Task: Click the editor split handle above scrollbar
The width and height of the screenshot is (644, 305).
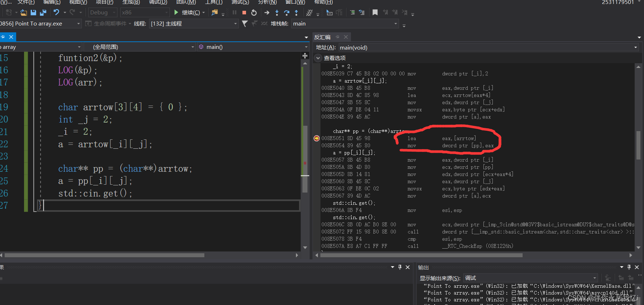Action: tap(305, 56)
